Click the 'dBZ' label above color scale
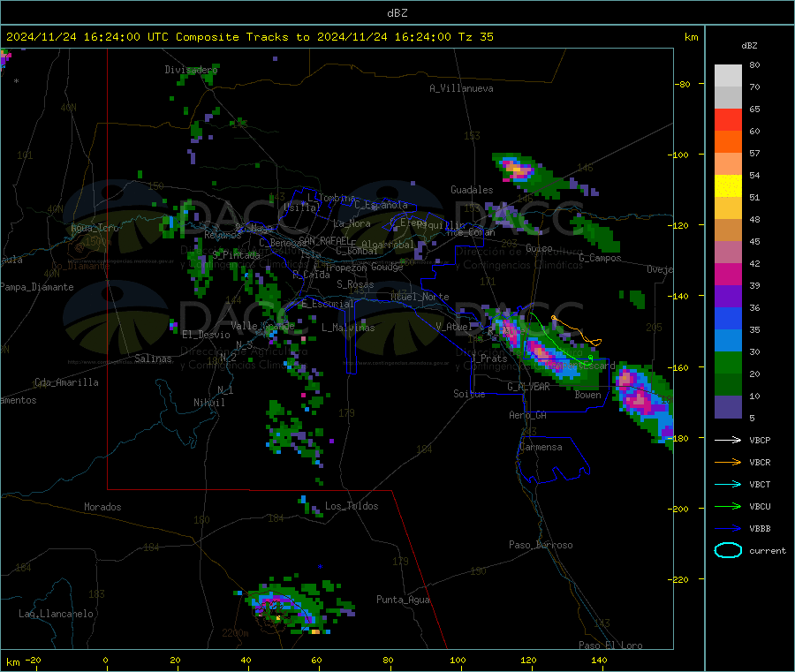This screenshot has width=795, height=672. click(x=749, y=46)
